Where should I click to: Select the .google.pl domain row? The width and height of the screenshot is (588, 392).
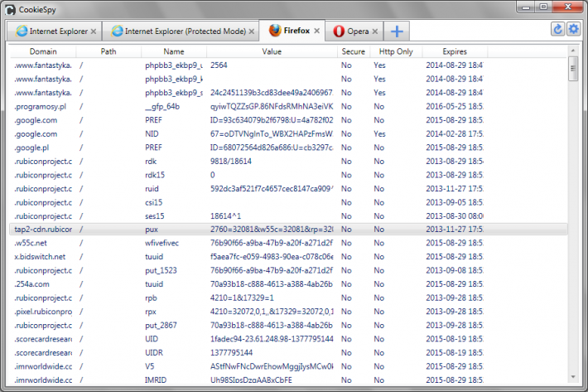(288, 148)
